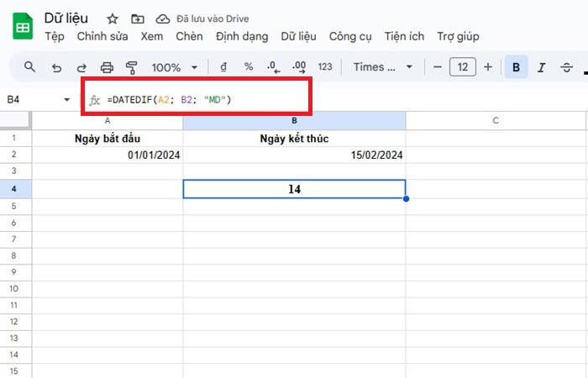The width and height of the screenshot is (588, 378).
Task: Toggle italic text formatting
Action: pyautogui.click(x=541, y=67)
